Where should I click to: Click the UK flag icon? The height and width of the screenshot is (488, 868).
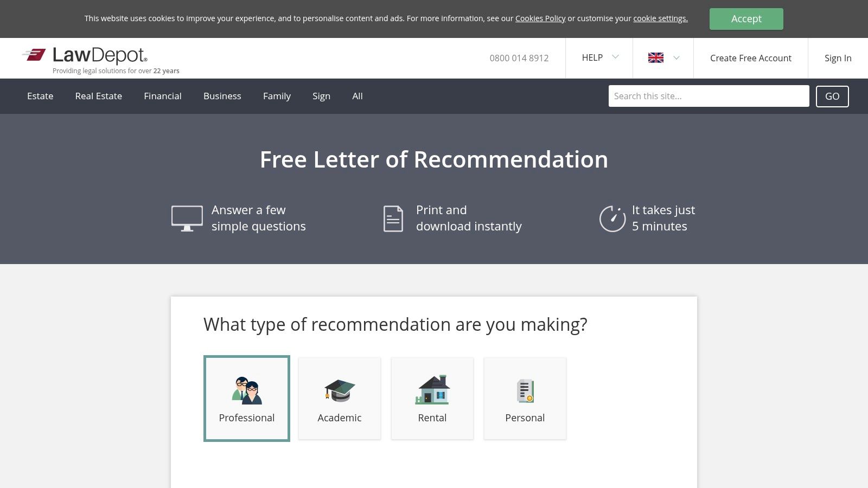655,58
